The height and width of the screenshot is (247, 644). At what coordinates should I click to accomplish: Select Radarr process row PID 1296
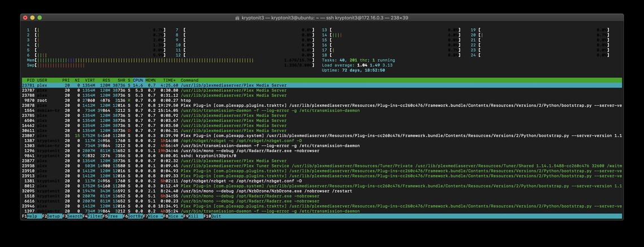(322, 151)
